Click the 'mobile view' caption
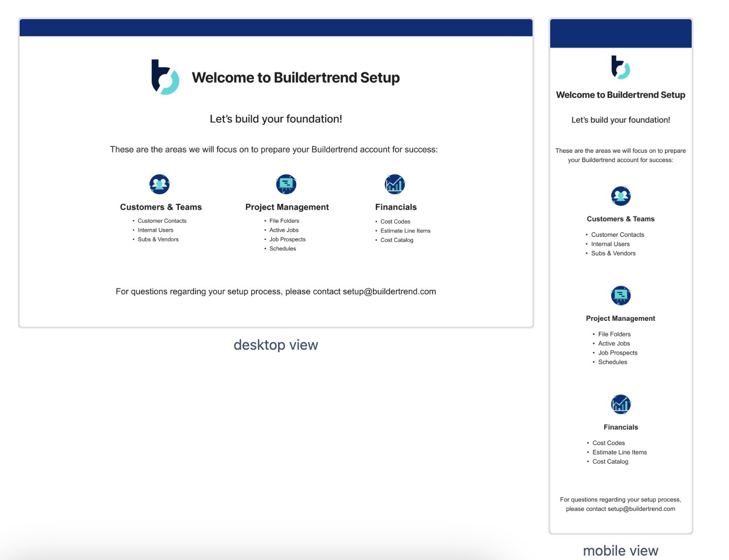The height and width of the screenshot is (560, 729). pyautogui.click(x=620, y=551)
